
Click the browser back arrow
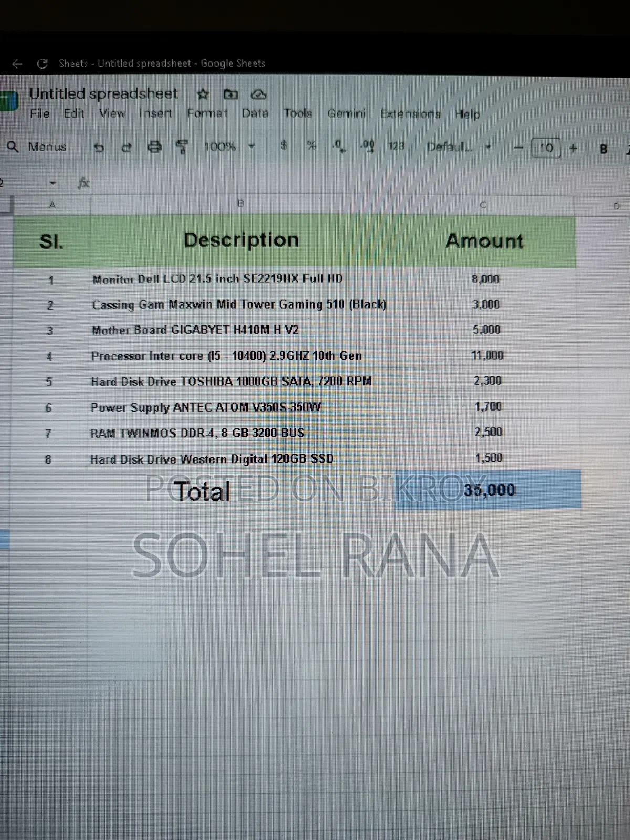tap(17, 64)
